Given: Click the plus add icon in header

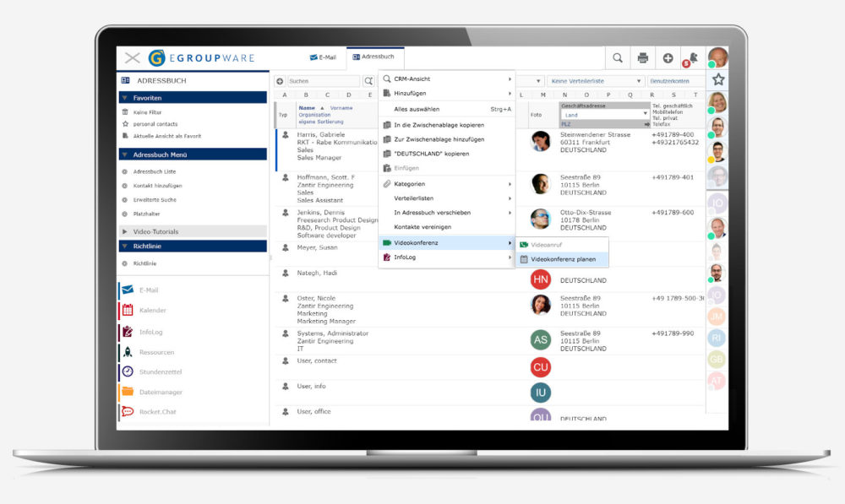Looking at the screenshot, I should (x=668, y=58).
